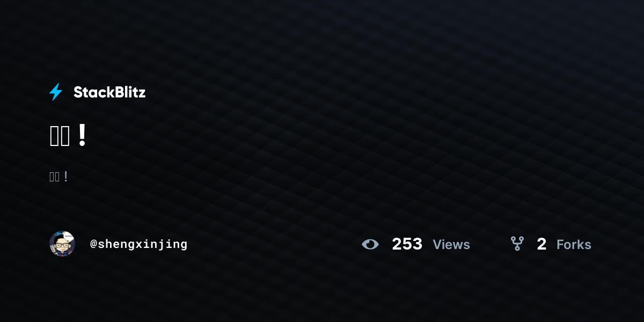Screen dimensions: 644x322
Task: Click the at-sign before shengxinjing
Action: point(93,244)
